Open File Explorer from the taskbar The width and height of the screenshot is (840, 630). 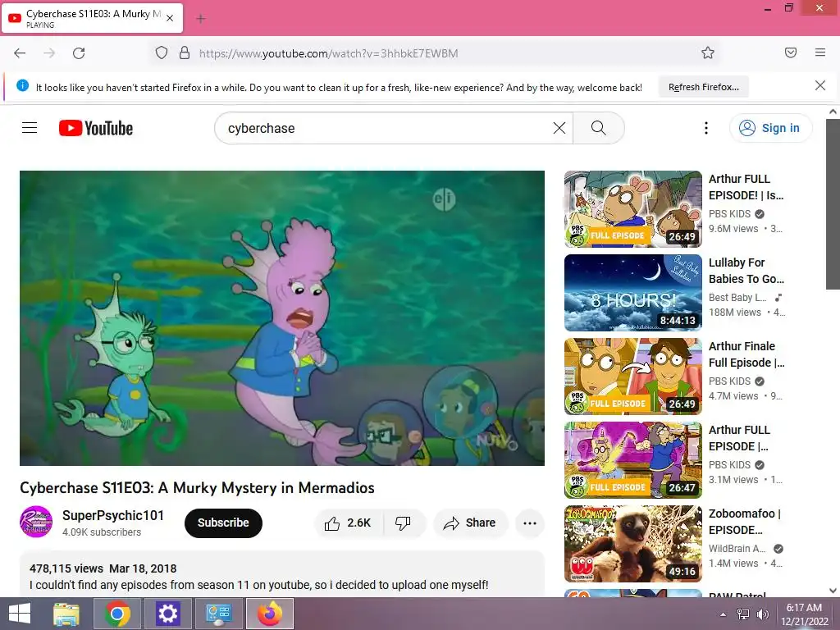tap(66, 614)
